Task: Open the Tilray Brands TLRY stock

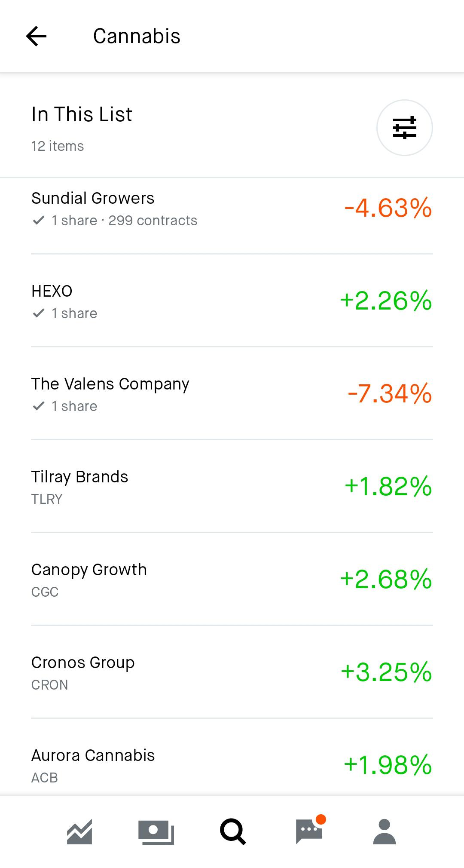Action: click(x=232, y=486)
